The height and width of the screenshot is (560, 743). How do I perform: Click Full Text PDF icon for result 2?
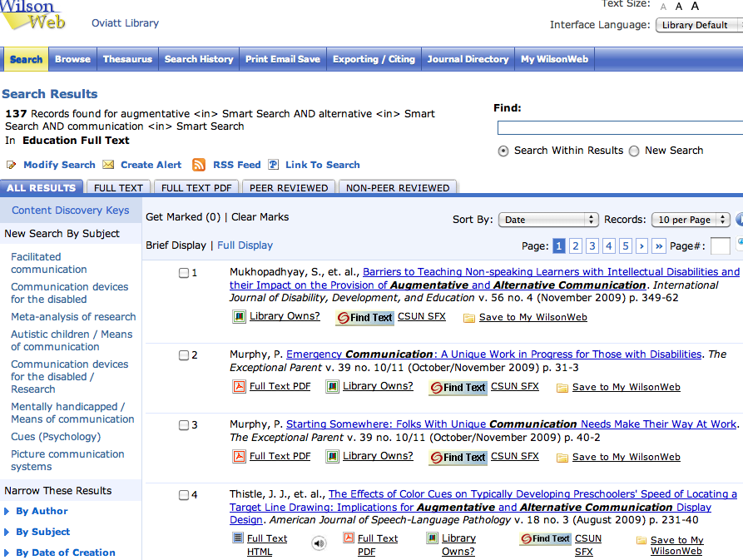coord(240,387)
